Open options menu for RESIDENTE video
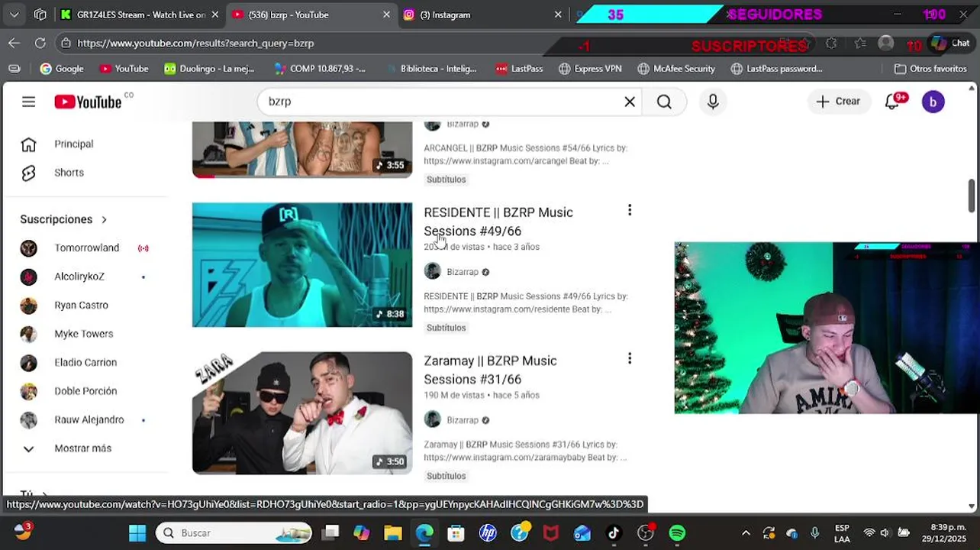Image resolution: width=980 pixels, height=550 pixels. click(x=630, y=210)
